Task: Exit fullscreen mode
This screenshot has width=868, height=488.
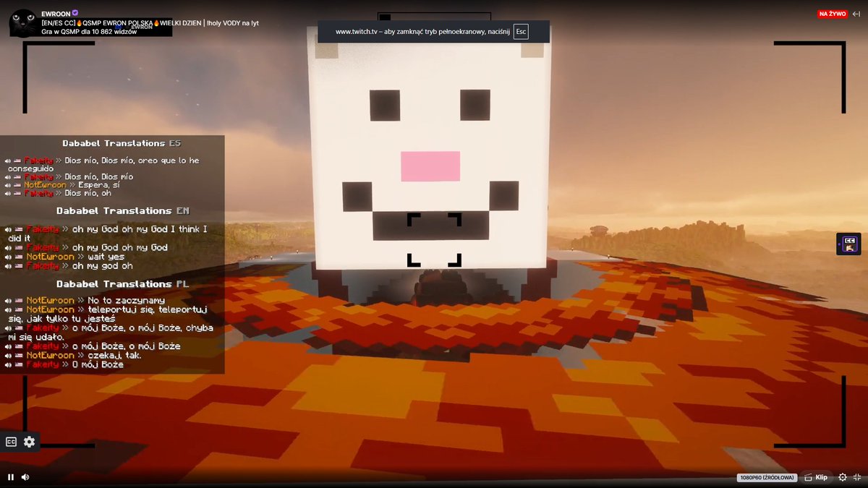Action: point(857,477)
